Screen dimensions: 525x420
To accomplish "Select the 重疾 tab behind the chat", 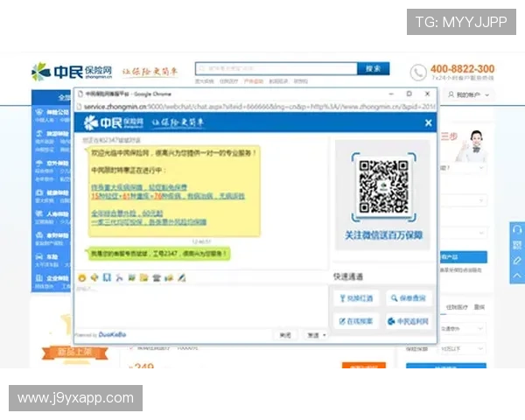I will [479, 307].
